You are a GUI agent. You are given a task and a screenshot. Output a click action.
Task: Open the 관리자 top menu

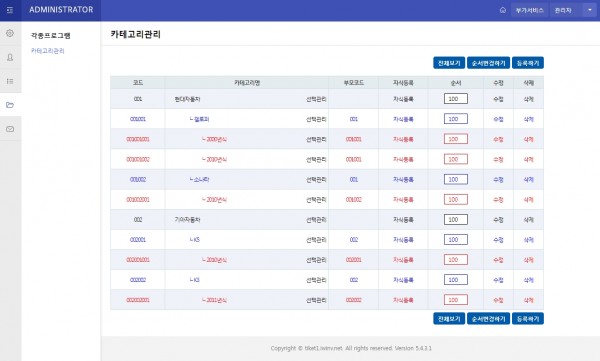[563, 10]
